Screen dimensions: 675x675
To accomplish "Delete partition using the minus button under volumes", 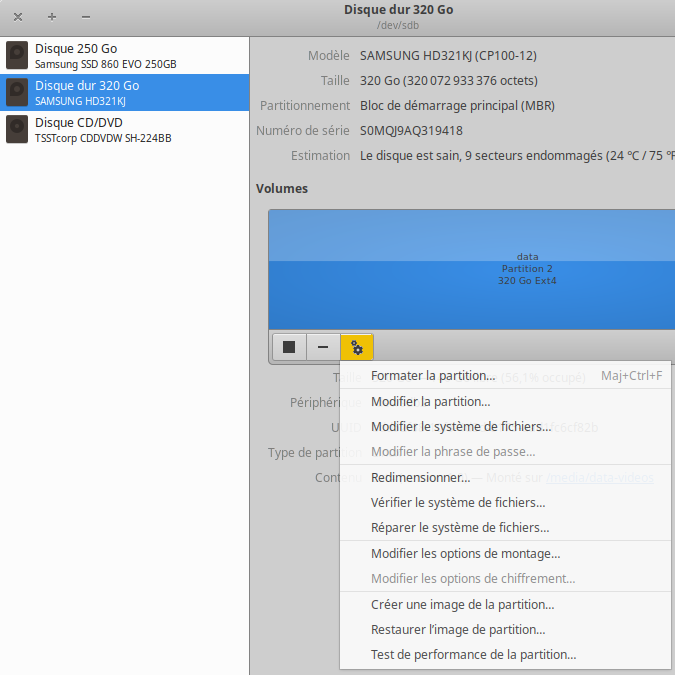I will click(323, 347).
